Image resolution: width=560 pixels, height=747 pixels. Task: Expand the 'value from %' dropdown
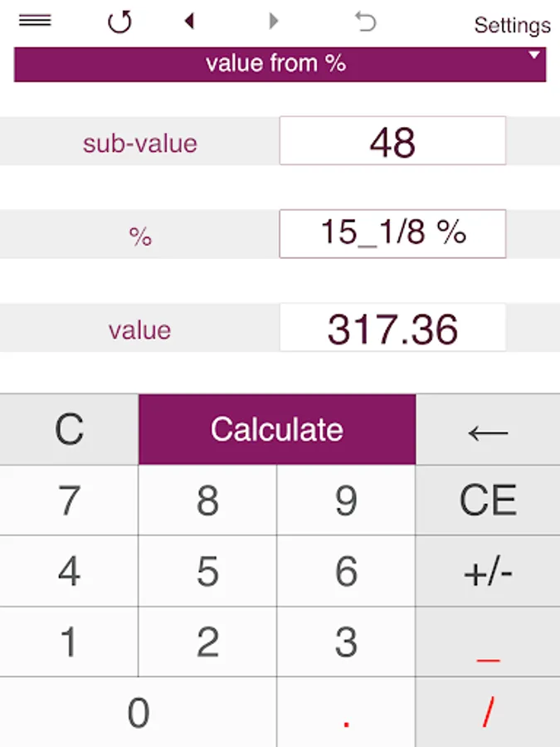coord(275,64)
